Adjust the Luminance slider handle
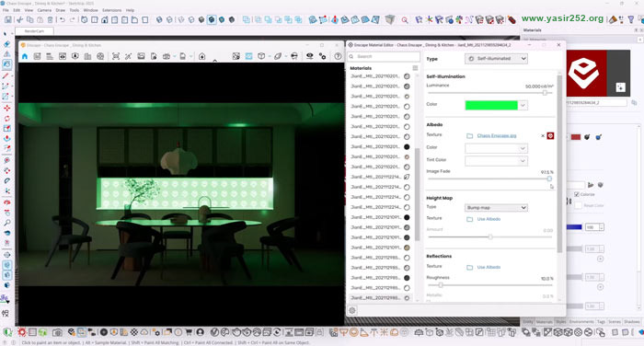644x346 pixels. [545, 93]
